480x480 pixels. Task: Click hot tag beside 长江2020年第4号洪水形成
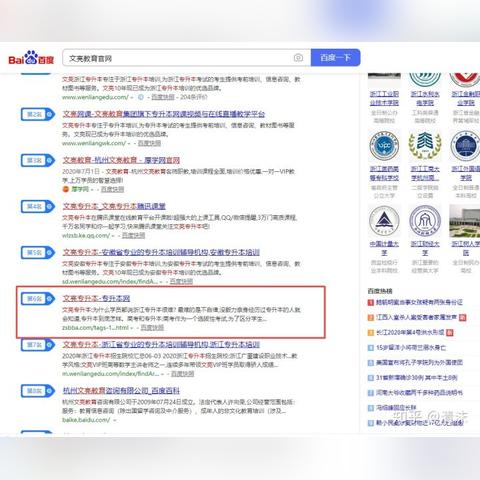(x=450, y=332)
